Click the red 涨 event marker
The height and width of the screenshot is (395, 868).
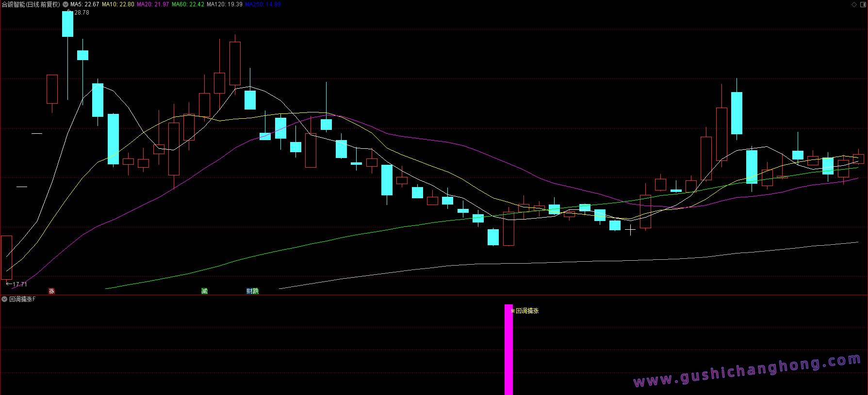[51, 291]
